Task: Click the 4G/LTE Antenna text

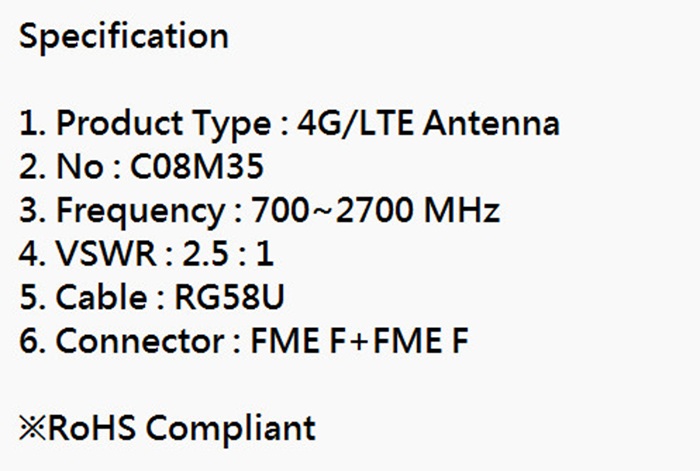Action: [x=428, y=125]
